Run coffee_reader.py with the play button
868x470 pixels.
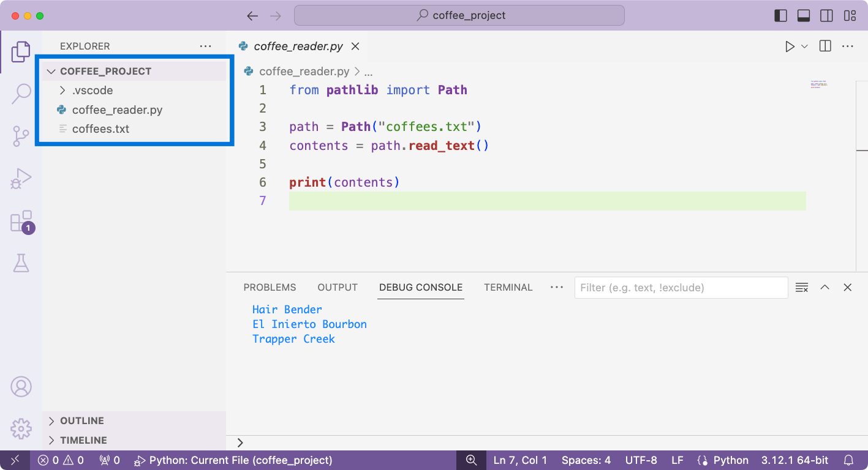click(790, 46)
